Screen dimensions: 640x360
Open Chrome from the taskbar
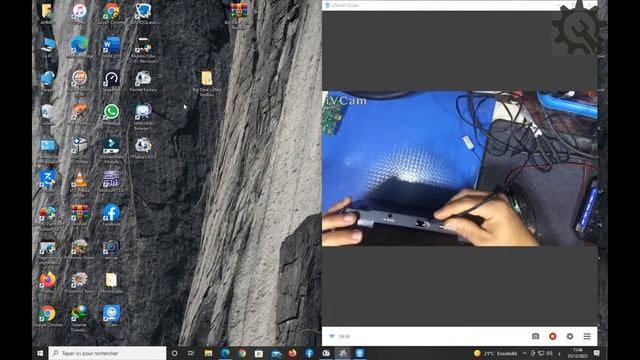(242, 353)
